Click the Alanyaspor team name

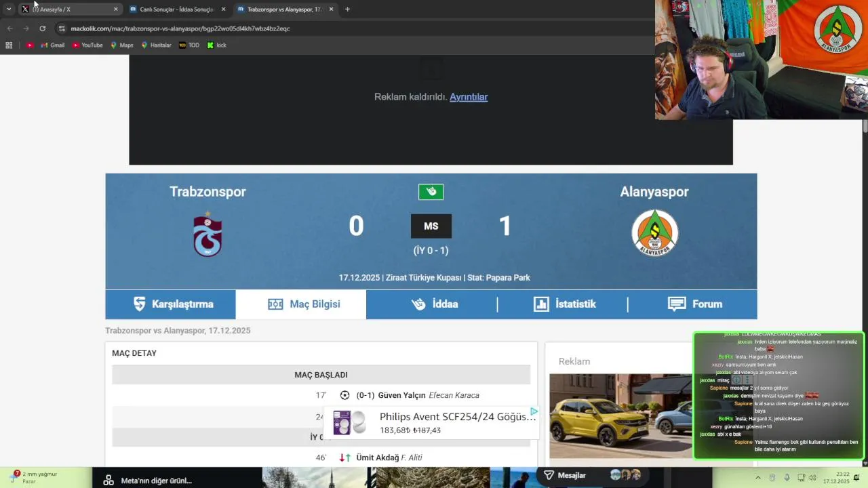tap(654, 192)
